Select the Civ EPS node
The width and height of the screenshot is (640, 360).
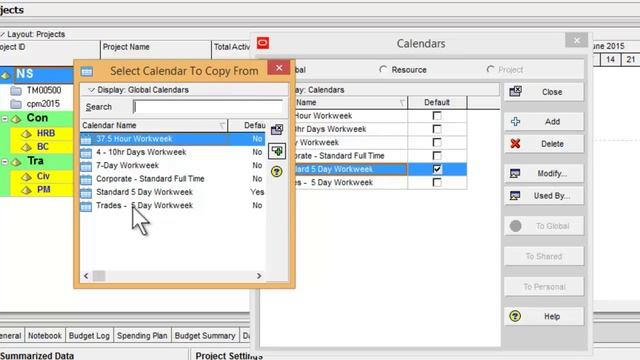coord(43,176)
